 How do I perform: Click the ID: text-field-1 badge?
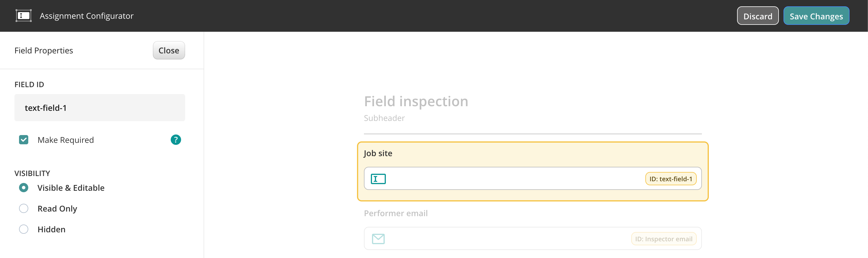click(x=670, y=179)
